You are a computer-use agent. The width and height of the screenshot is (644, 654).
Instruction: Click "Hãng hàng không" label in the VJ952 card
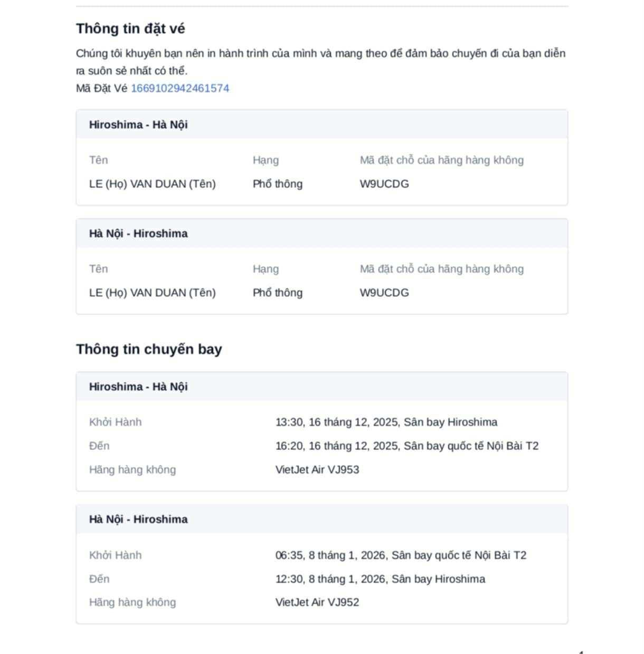tap(132, 602)
